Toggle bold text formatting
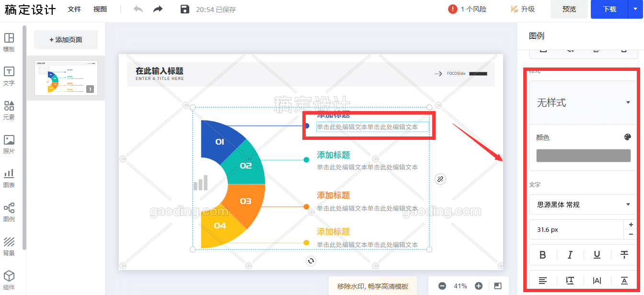644x295 pixels. point(542,255)
